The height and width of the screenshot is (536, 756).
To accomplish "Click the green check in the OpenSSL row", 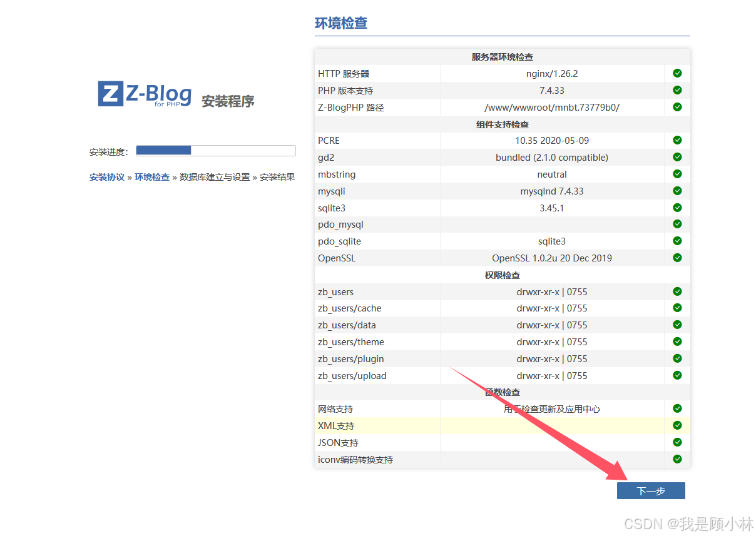I will coord(677,258).
